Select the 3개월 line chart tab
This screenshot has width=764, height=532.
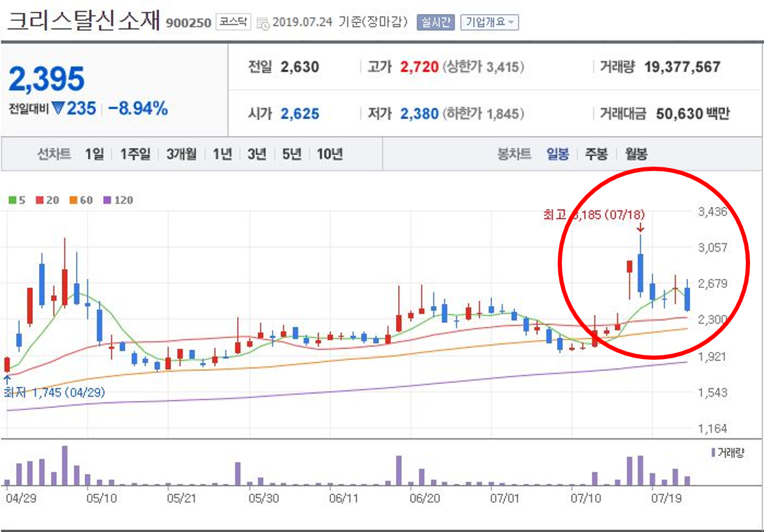pyautogui.click(x=181, y=154)
